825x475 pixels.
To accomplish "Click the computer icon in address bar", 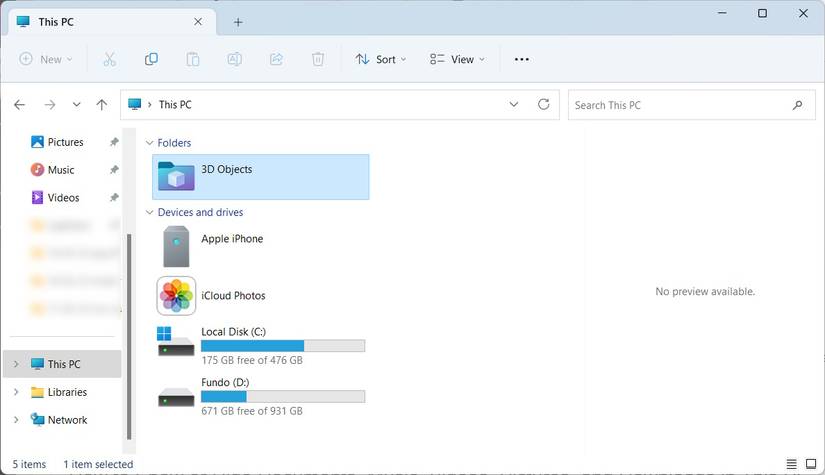I will click(x=135, y=104).
